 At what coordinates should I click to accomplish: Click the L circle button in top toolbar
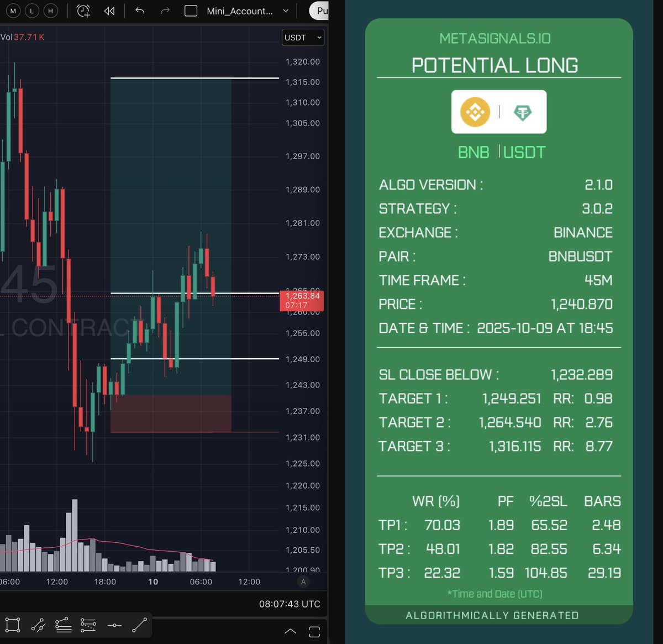coord(32,11)
